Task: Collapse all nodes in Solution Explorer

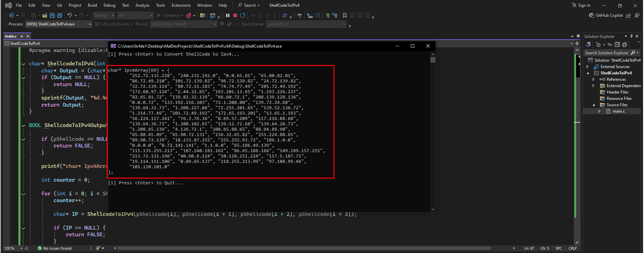Action: (617, 45)
